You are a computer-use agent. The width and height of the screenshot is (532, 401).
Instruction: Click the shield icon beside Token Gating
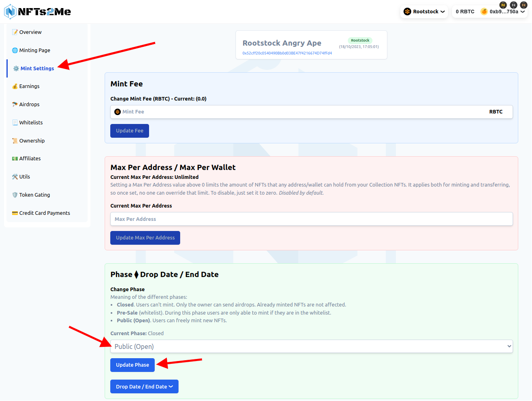pos(15,195)
